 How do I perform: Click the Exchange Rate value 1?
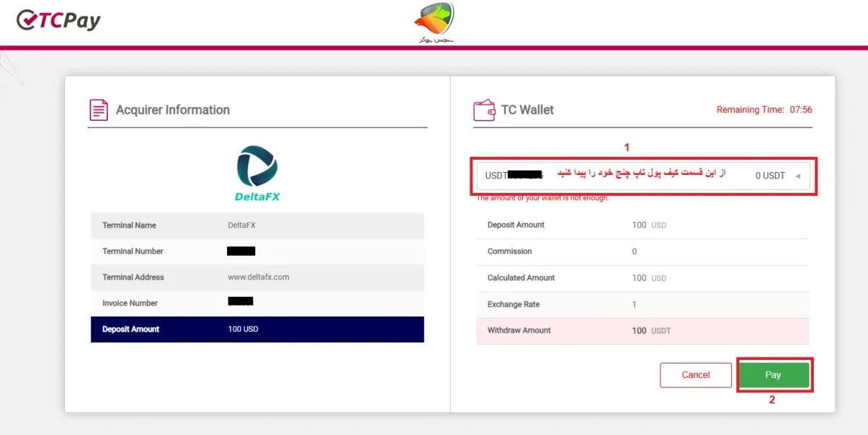[x=634, y=304]
